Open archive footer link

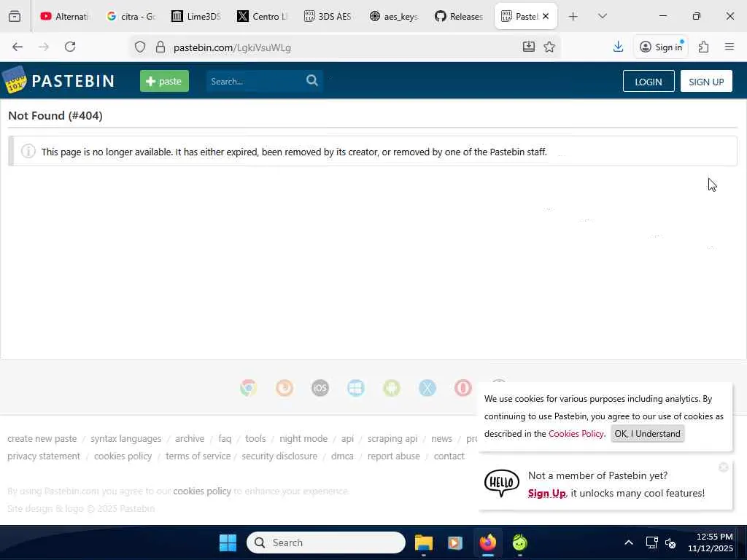[190, 438]
